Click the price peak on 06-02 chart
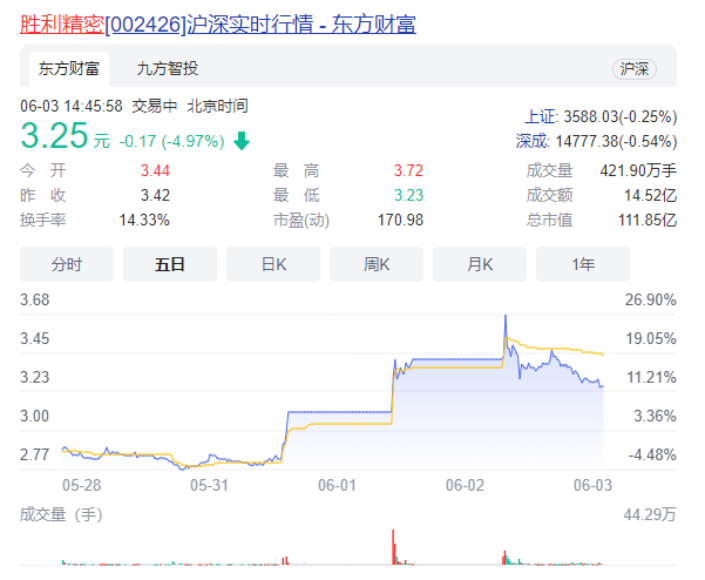 (505, 318)
